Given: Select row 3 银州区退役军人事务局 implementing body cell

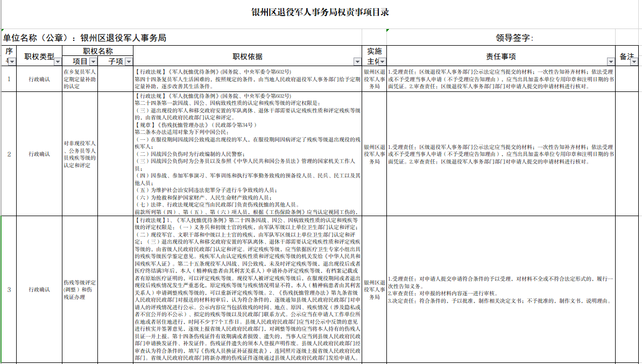Looking at the screenshot, I should 374,290.
